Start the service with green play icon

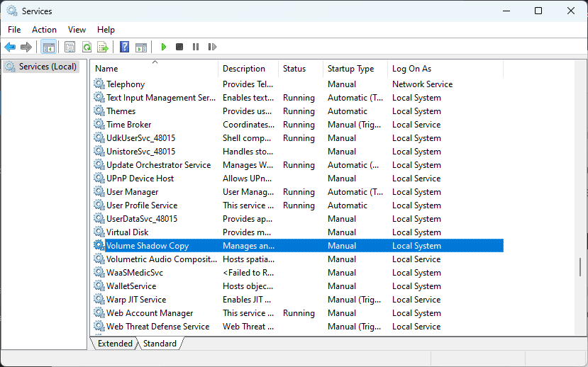(x=164, y=47)
